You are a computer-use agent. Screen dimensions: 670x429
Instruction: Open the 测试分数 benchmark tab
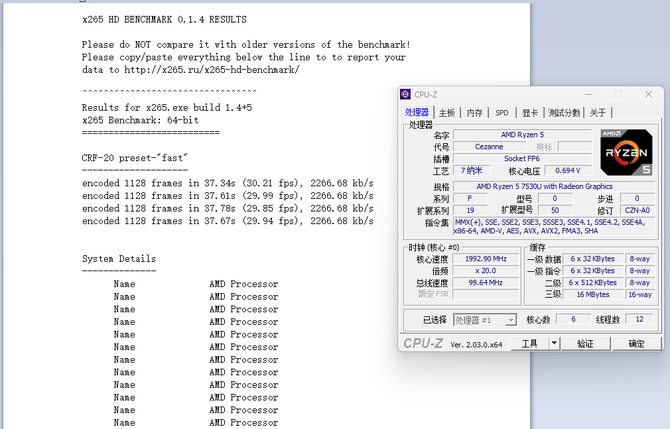(x=564, y=113)
